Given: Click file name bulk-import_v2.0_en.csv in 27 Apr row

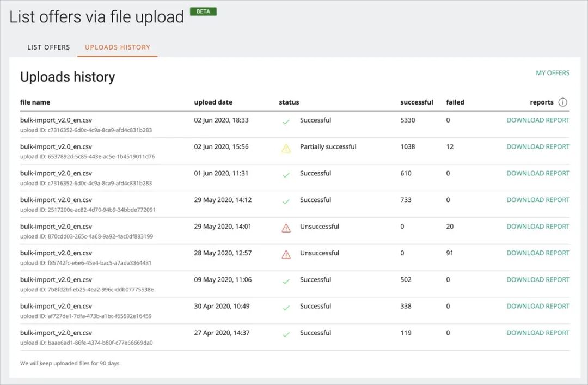Looking at the screenshot, I should click(x=56, y=333).
